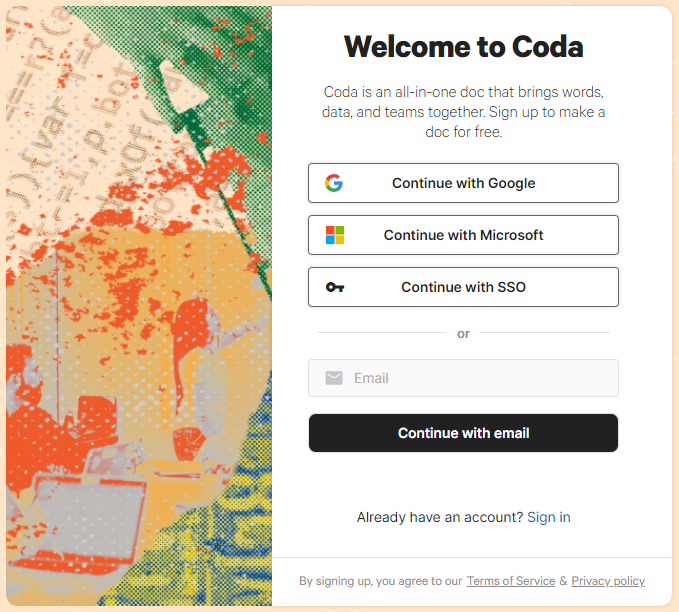Viewport: 679px width, 612px height.
Task: View the Privacy policy link
Action: (608, 581)
